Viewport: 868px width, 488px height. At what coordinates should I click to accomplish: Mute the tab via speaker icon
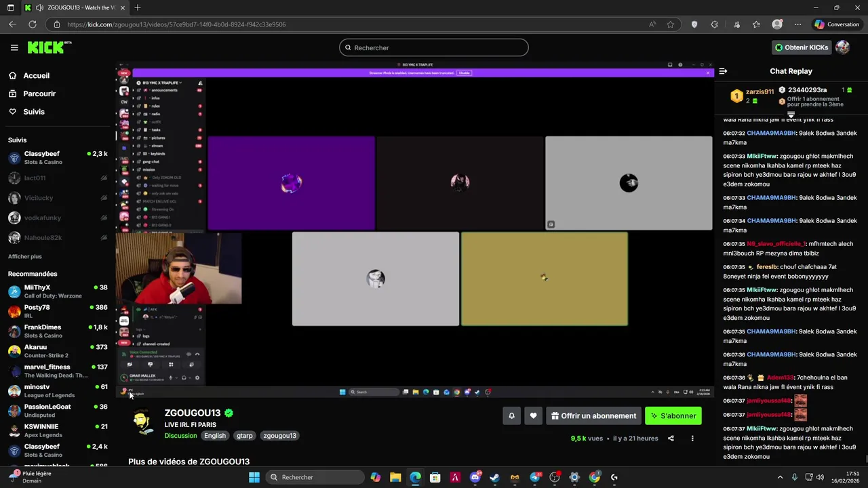(39, 7)
